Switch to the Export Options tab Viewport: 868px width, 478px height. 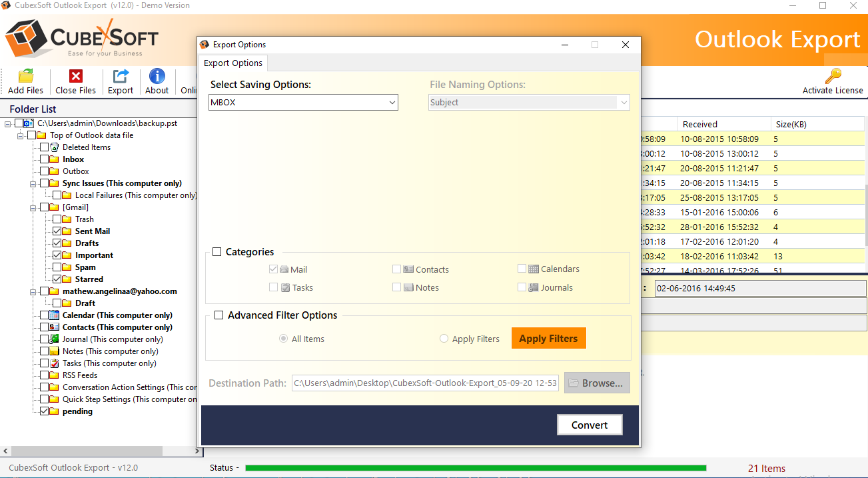click(x=233, y=63)
